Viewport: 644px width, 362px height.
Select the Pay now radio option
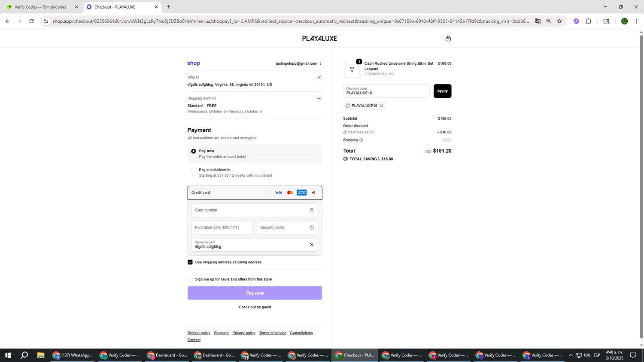194,151
